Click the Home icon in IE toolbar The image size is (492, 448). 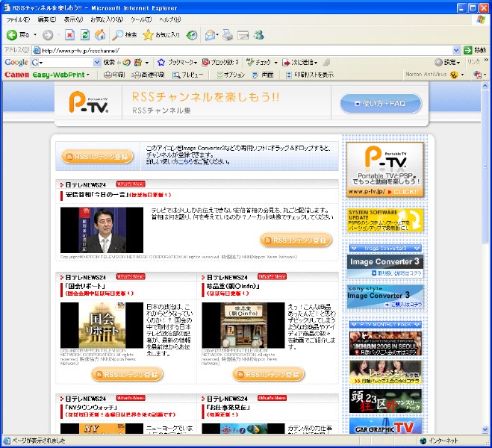pos(100,35)
